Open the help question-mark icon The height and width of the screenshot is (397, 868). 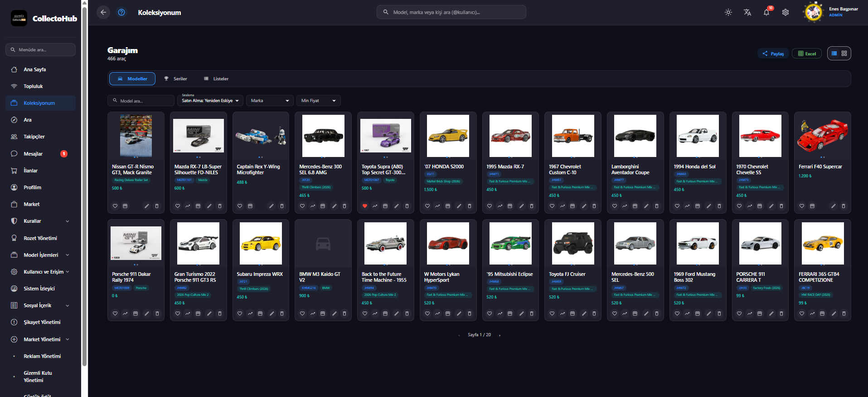(121, 12)
